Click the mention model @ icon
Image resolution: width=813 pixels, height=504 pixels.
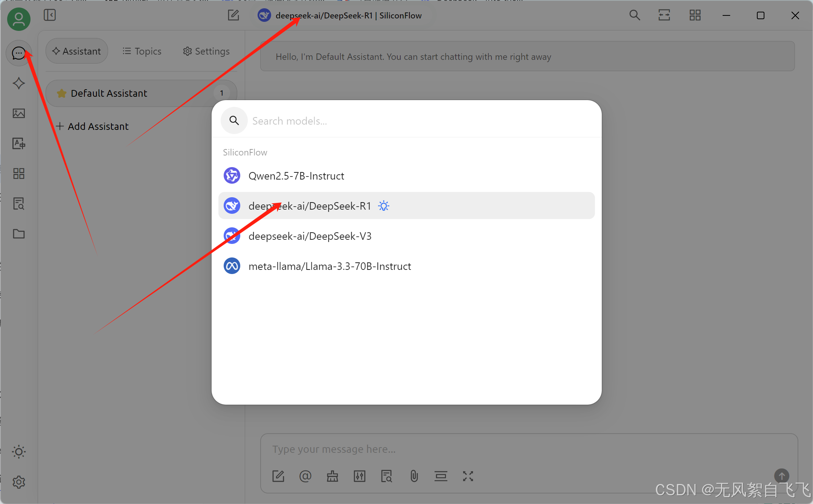point(305,476)
